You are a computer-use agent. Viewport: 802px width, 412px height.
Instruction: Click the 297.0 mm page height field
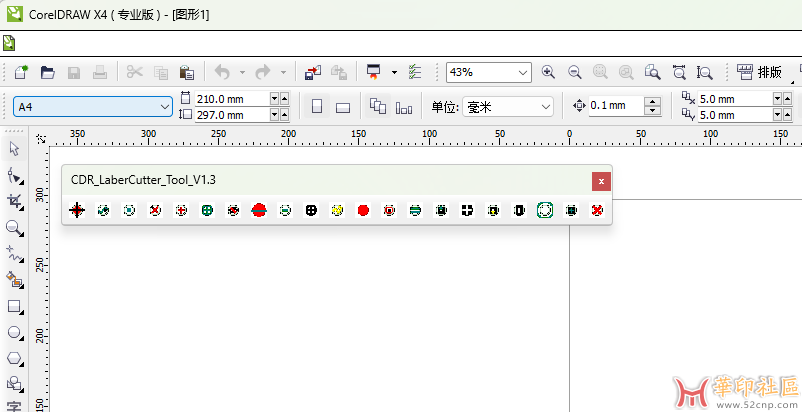coord(232,115)
